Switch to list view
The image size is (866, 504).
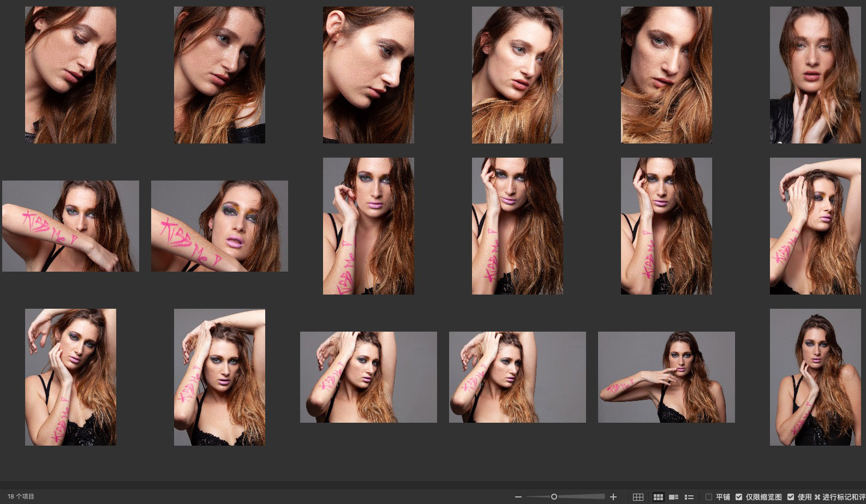pyautogui.click(x=689, y=497)
